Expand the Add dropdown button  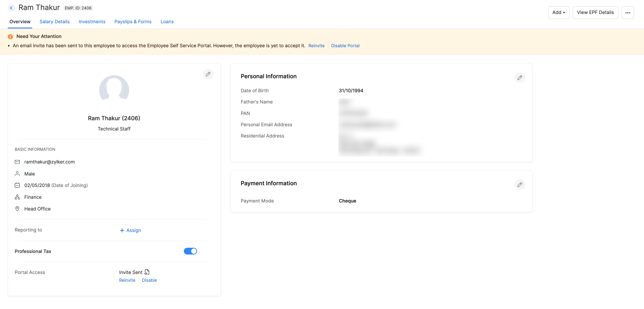(559, 12)
